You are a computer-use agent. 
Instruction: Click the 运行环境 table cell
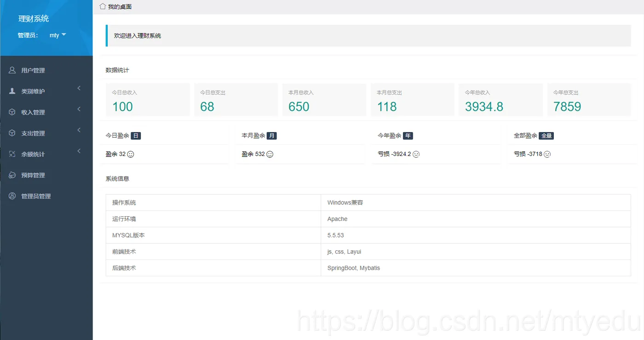(213, 219)
